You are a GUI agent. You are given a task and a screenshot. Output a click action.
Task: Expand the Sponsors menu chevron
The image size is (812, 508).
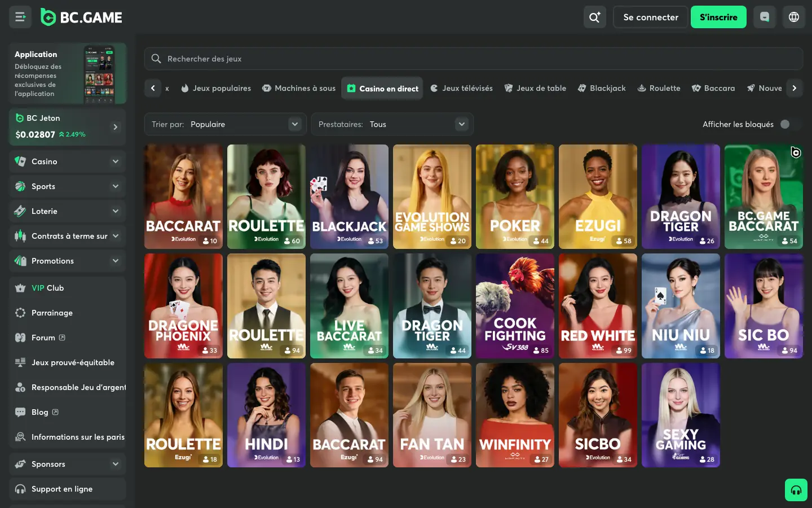click(x=116, y=464)
